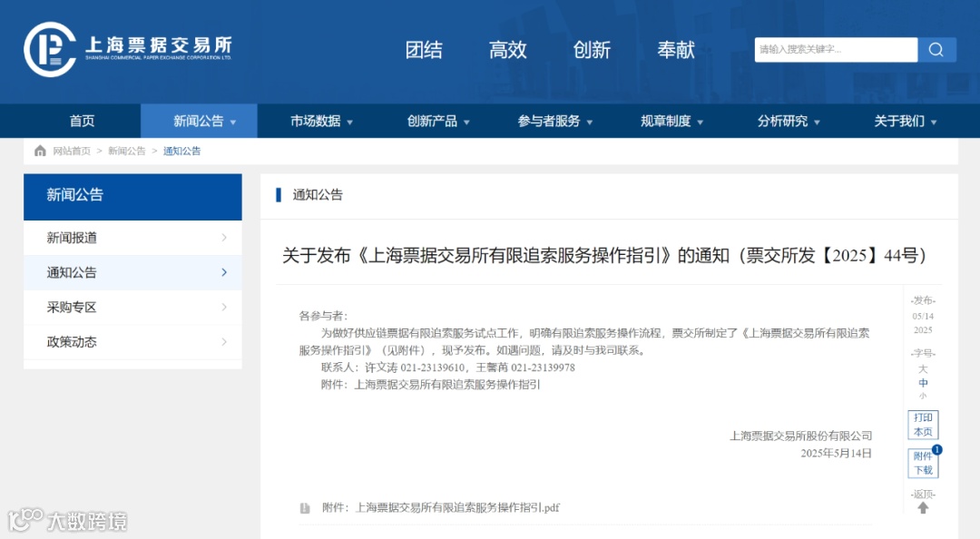
Task: Click the attachment count badge
Action: click(x=936, y=449)
